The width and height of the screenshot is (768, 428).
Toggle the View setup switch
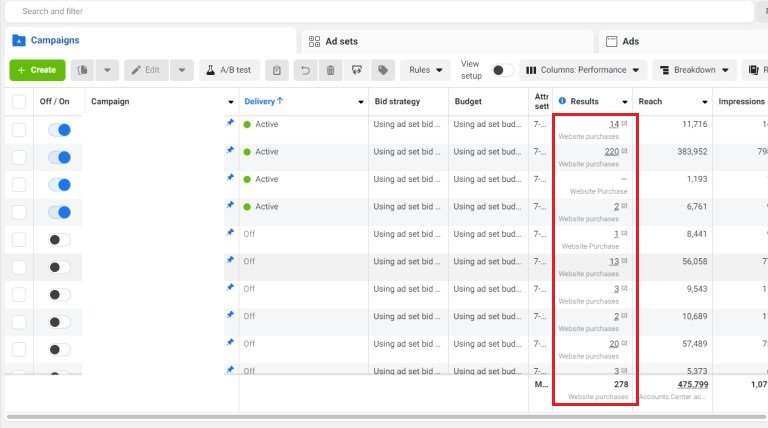tap(503, 70)
